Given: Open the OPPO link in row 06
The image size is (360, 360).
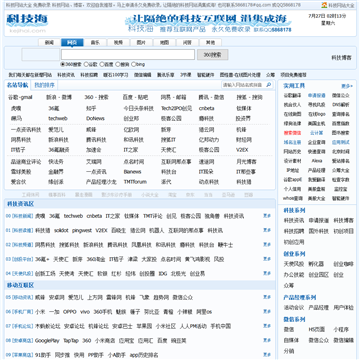Looking at the screenshot, I should [x=69, y=312].
